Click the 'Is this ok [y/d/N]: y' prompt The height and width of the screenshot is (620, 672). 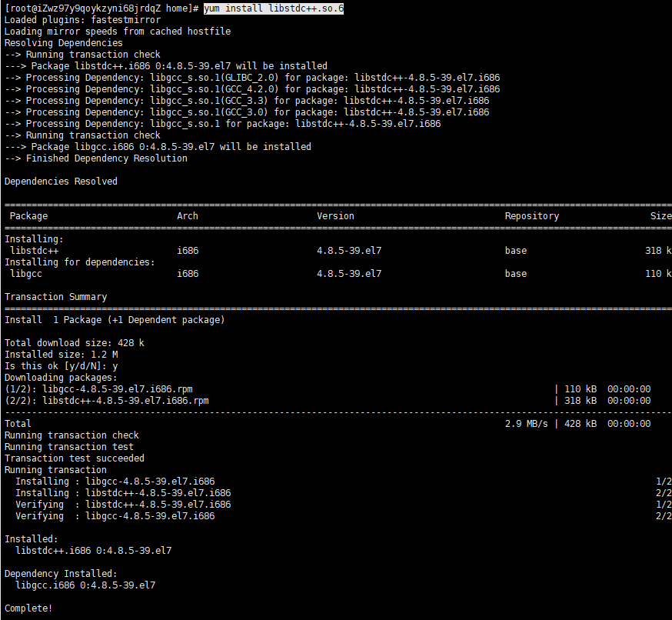(62, 366)
